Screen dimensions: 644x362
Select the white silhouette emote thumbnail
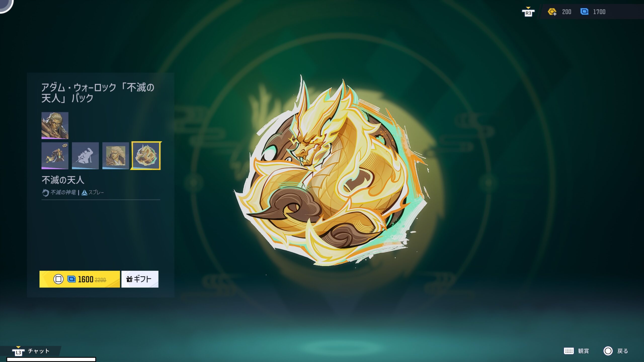(x=85, y=156)
